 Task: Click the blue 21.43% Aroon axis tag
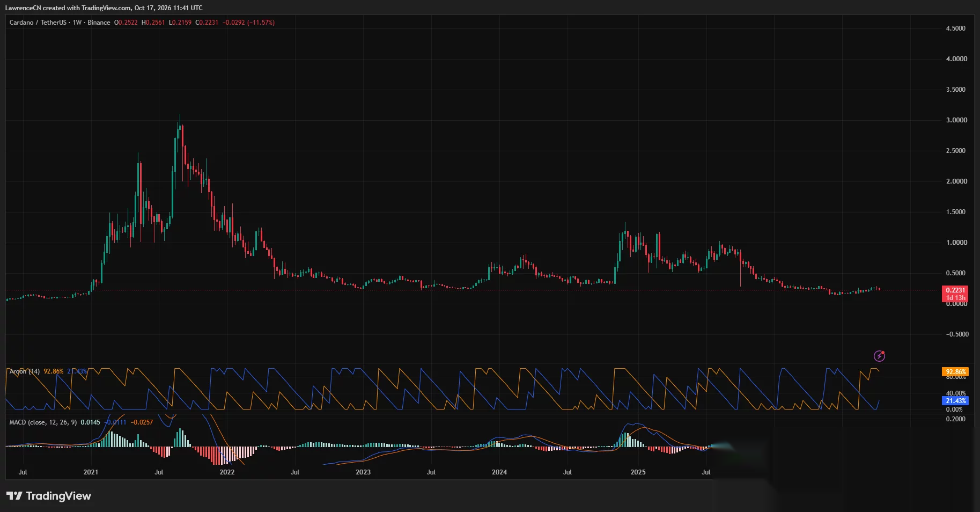click(x=955, y=401)
